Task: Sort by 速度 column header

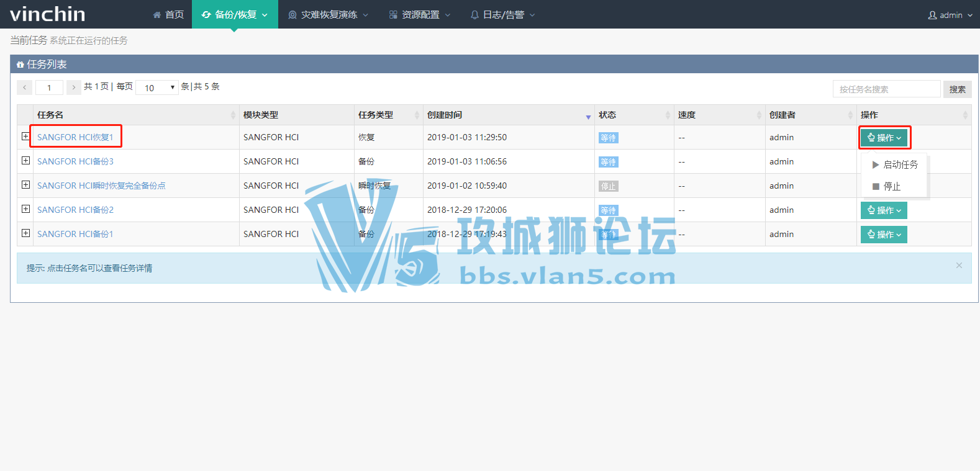Action: point(719,115)
